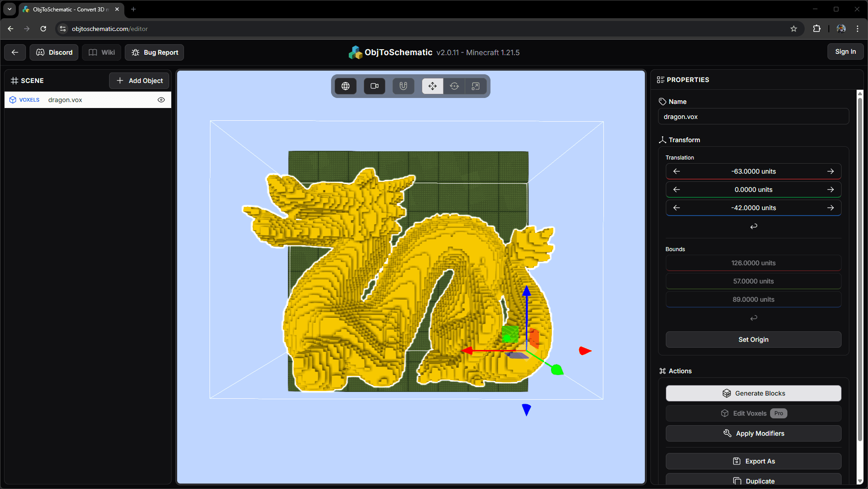Click Edit Voxels Pro button
This screenshot has width=868, height=489.
[753, 413]
